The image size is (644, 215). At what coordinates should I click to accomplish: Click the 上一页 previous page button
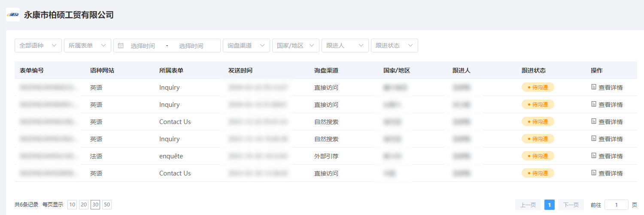pyautogui.click(x=528, y=205)
